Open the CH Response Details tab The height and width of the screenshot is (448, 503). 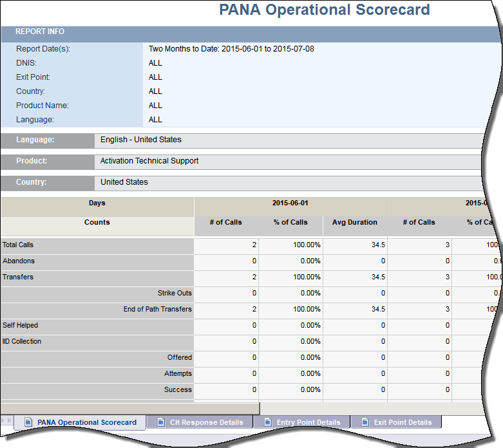pyautogui.click(x=206, y=422)
